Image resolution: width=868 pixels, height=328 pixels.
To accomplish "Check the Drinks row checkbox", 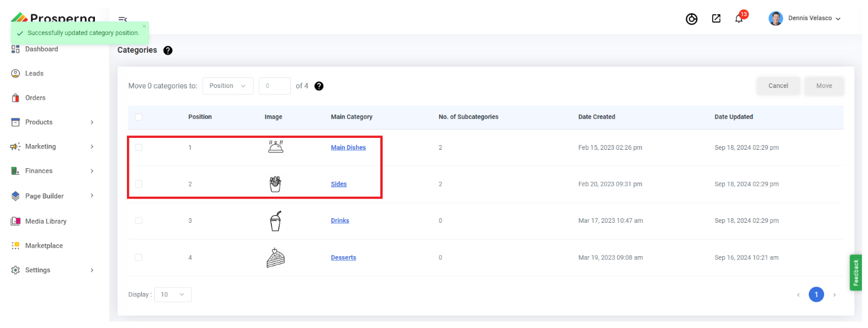I will [139, 221].
